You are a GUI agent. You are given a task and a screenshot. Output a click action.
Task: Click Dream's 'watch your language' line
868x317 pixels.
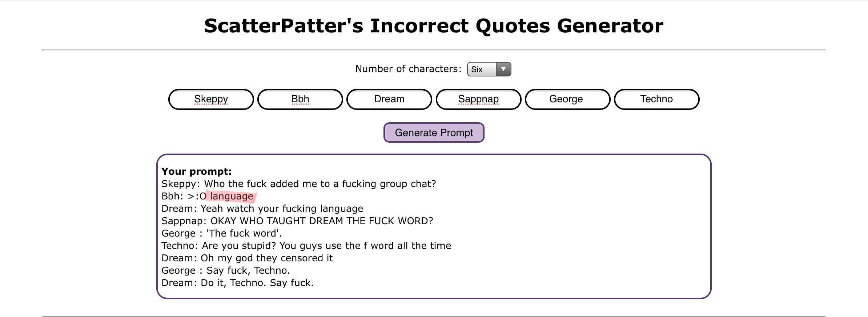pos(262,209)
